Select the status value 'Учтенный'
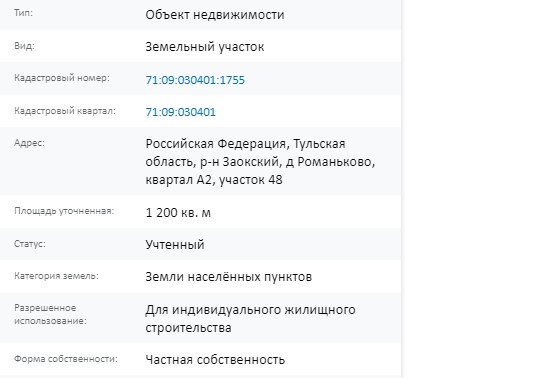Viewport: 552px width, 378px height. coord(175,245)
